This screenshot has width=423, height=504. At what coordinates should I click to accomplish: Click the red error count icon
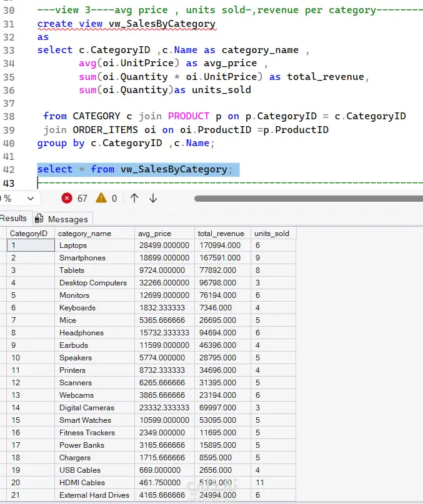[x=67, y=199]
